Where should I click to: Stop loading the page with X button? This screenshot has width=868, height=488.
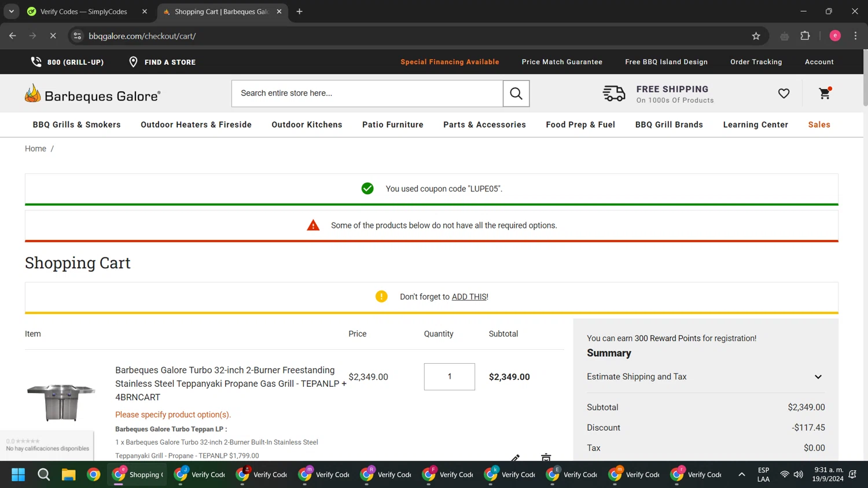53,36
